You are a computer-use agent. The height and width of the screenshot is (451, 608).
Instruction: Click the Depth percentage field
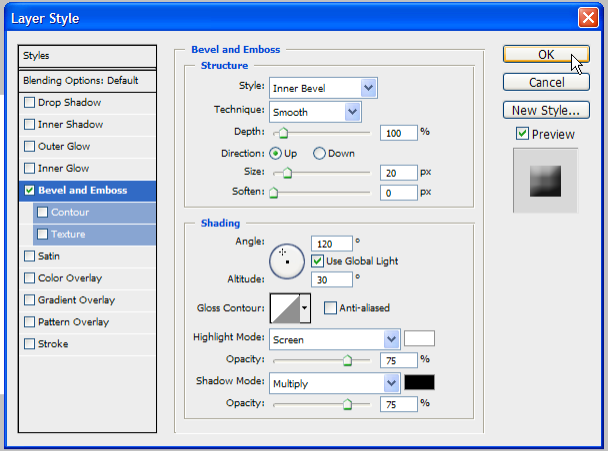[399, 133]
